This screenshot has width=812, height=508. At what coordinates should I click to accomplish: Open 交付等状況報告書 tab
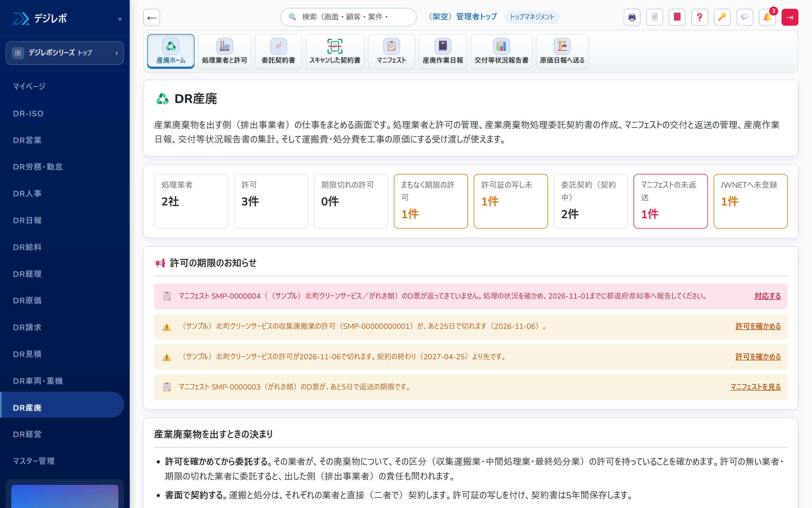tap(501, 51)
